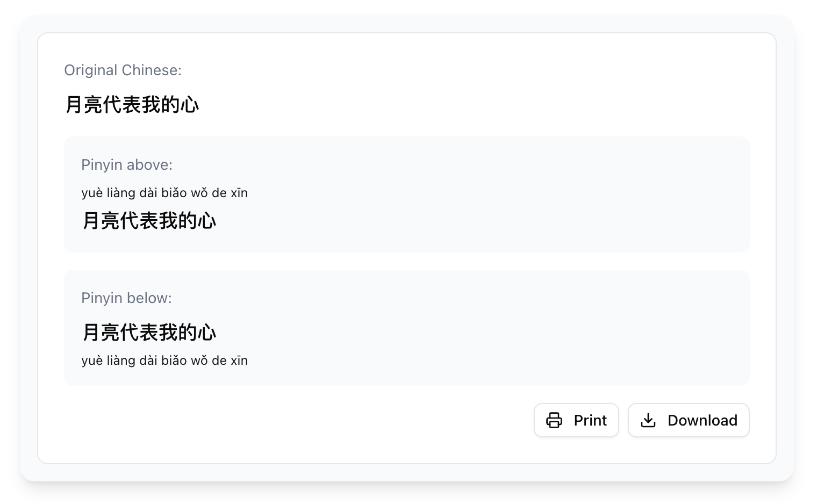Click the Print button label
817x504 pixels.
(x=590, y=420)
